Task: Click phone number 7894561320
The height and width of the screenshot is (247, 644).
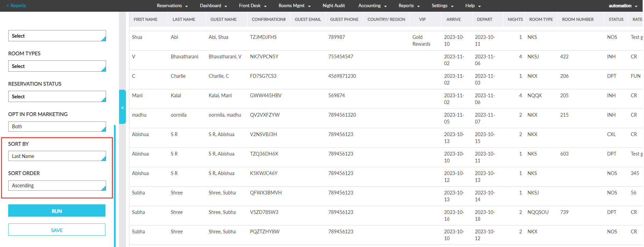Action: tap(342, 115)
